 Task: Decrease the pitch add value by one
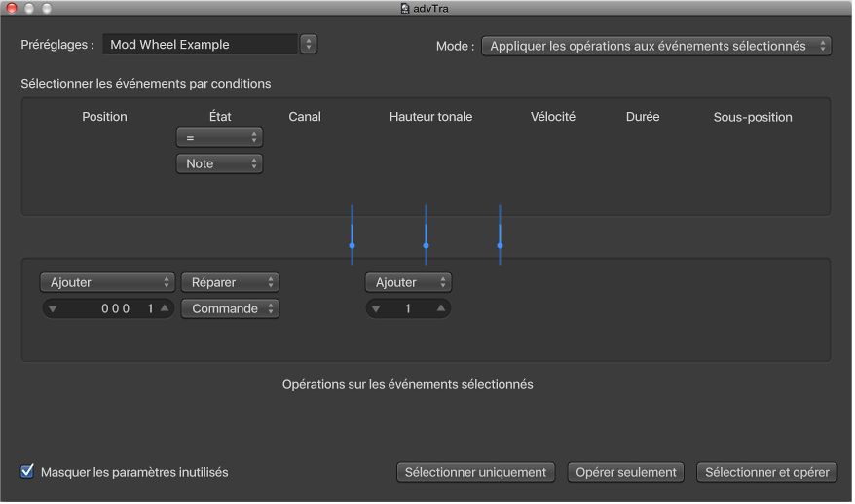[378, 309]
